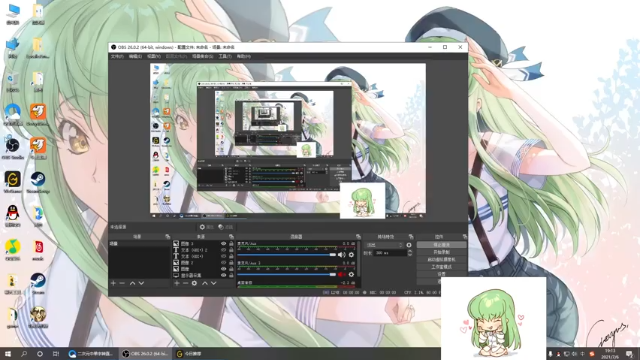Adjust the first 麦克风/Aux volume slider

pos(287,255)
